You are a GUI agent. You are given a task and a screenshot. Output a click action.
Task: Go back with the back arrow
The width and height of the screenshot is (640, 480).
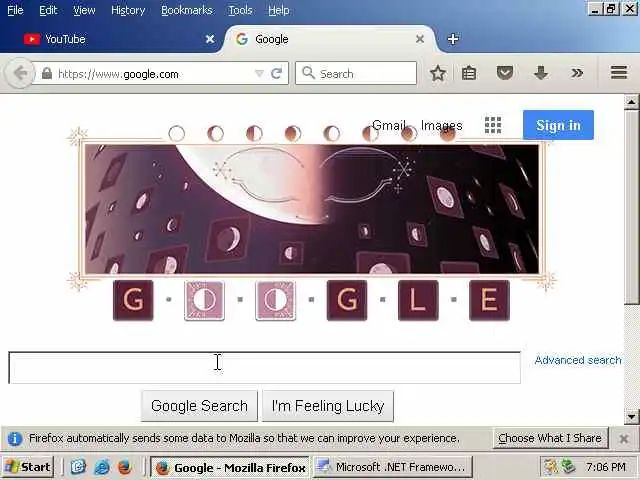19,73
